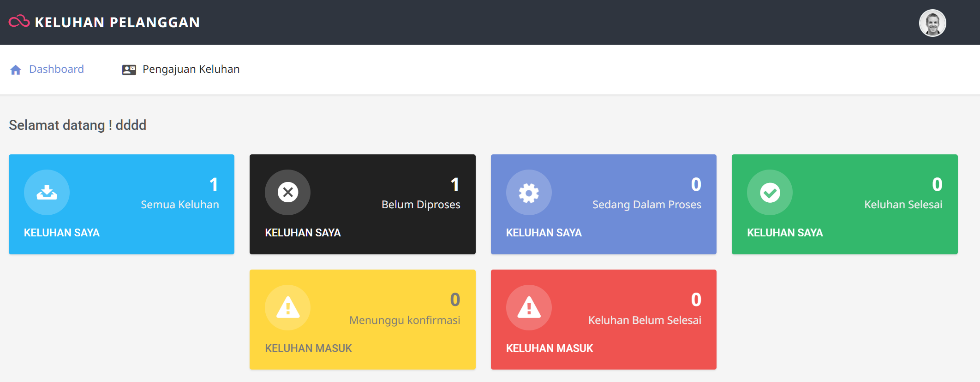This screenshot has width=980, height=382.
Task: Click the count 1 on Semua Keluhan card
Action: click(x=214, y=185)
